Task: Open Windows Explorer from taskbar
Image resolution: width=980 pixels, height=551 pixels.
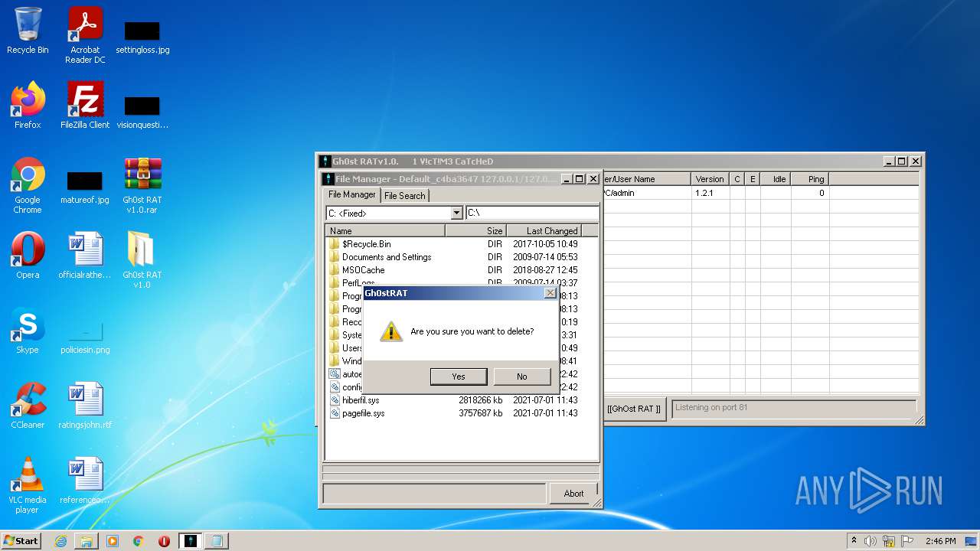Action: click(x=87, y=541)
